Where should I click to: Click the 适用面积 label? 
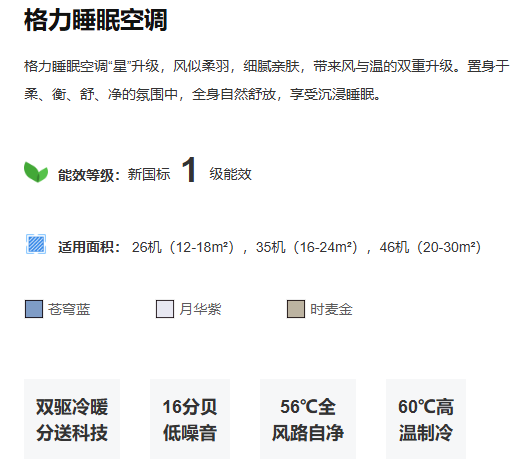tap(89, 247)
